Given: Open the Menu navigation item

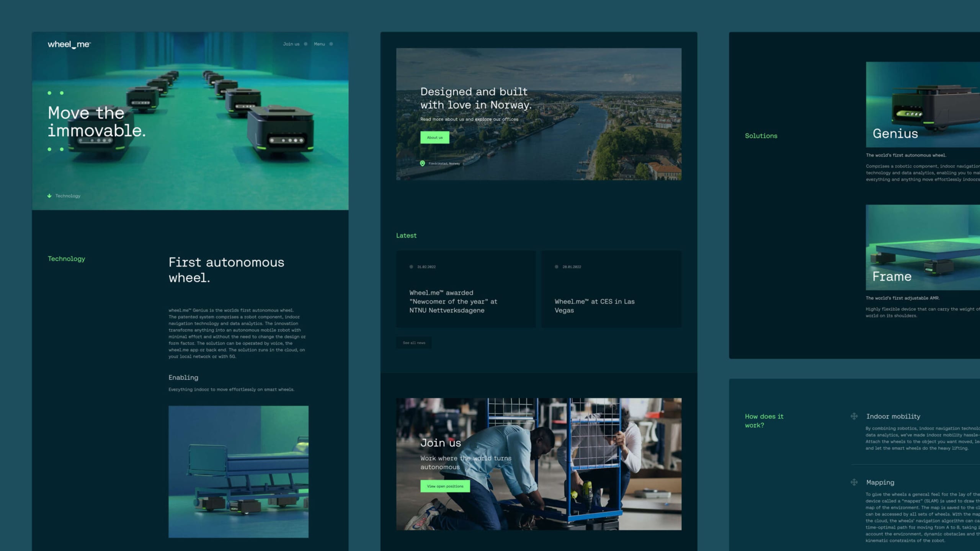Looking at the screenshot, I should 319,44.
